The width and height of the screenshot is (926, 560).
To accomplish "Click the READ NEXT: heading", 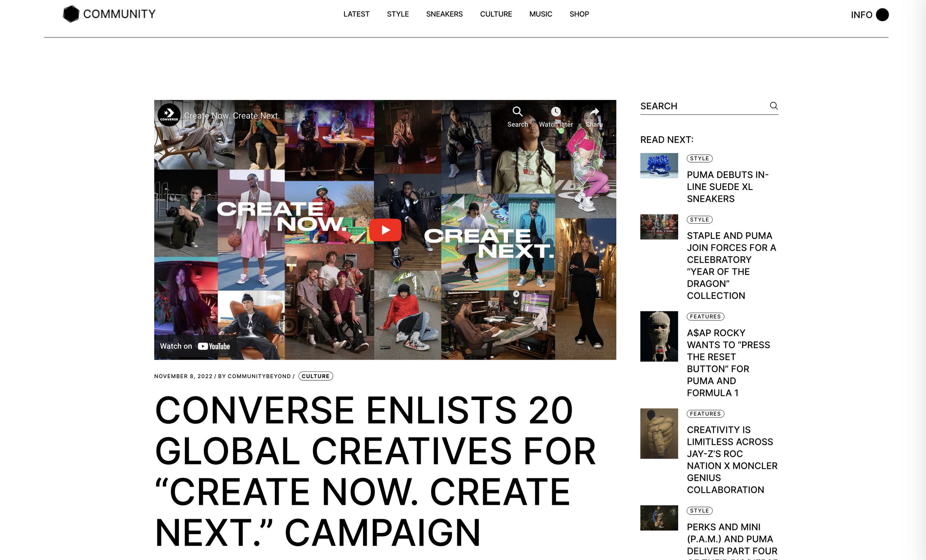I will coord(667,140).
